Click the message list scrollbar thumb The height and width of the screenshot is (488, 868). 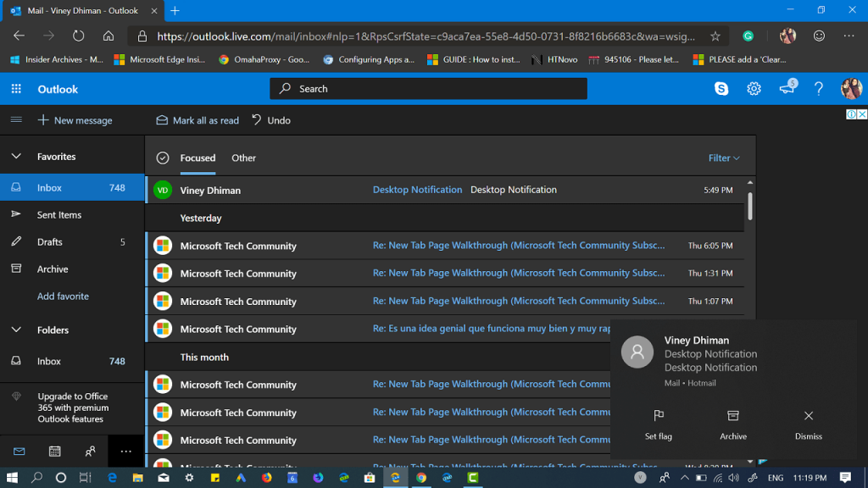749,205
